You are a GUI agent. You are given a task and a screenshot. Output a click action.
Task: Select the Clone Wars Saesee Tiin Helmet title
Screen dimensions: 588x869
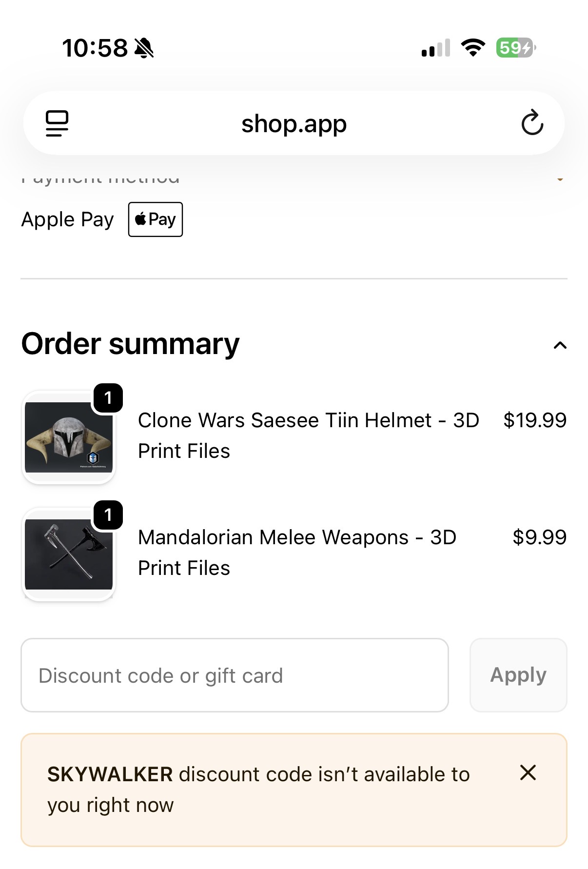309,435
